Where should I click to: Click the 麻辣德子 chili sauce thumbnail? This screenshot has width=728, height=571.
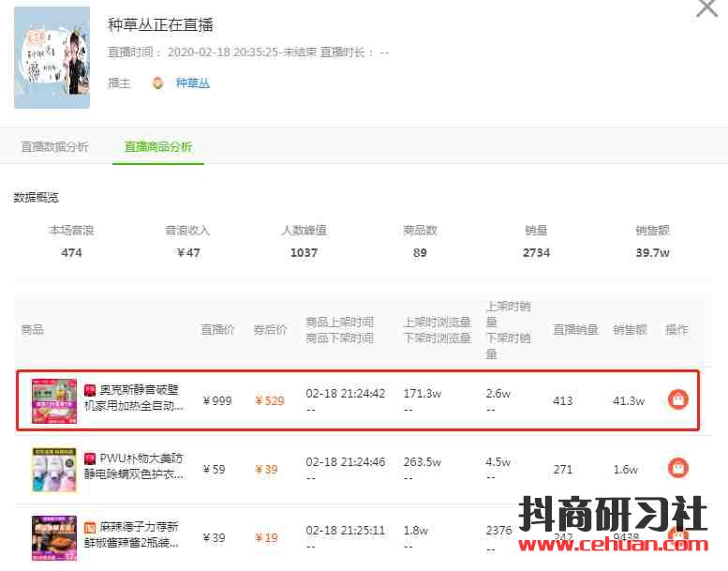(x=54, y=536)
